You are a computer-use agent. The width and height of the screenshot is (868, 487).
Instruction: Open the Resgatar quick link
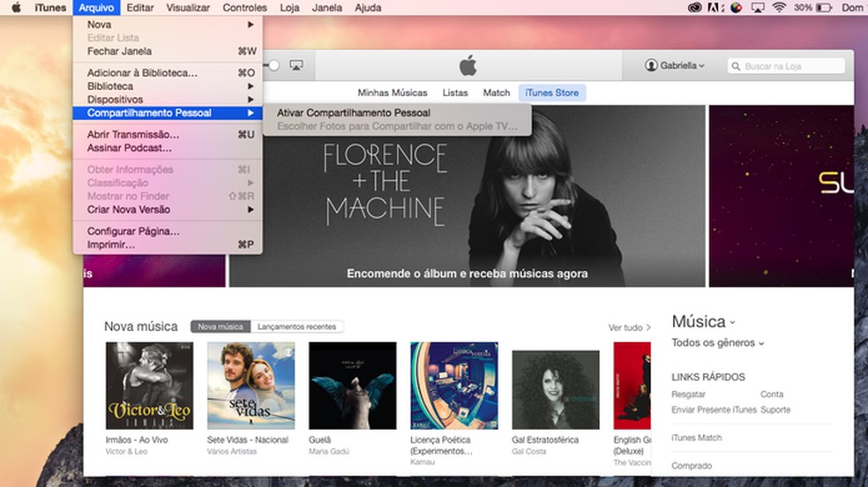688,394
